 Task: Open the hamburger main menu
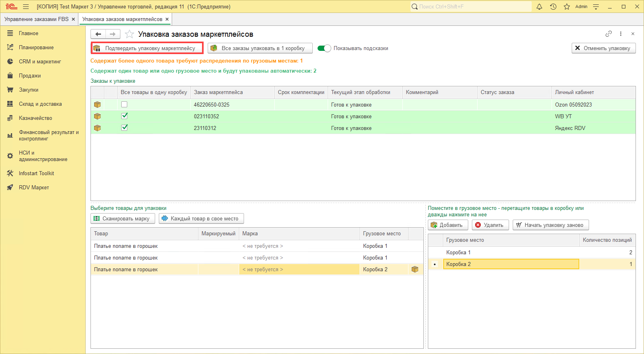pyautogui.click(x=26, y=6)
